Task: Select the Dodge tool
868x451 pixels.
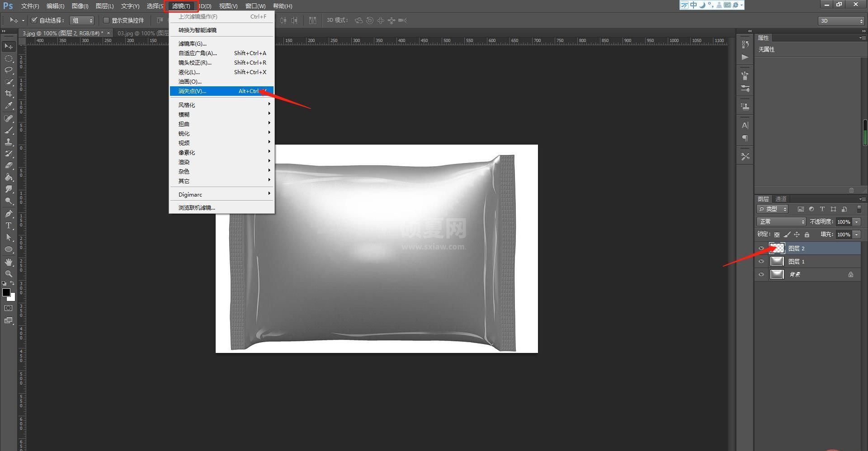Action: [9, 201]
